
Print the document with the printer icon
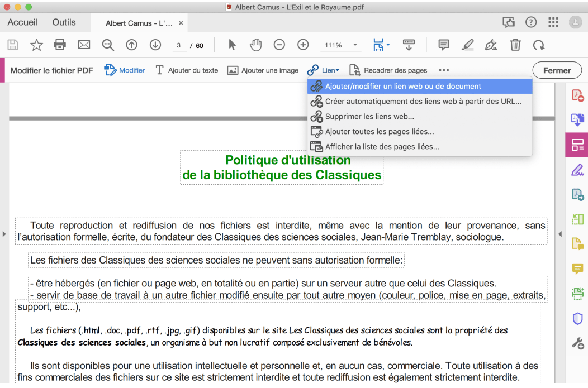(x=60, y=45)
